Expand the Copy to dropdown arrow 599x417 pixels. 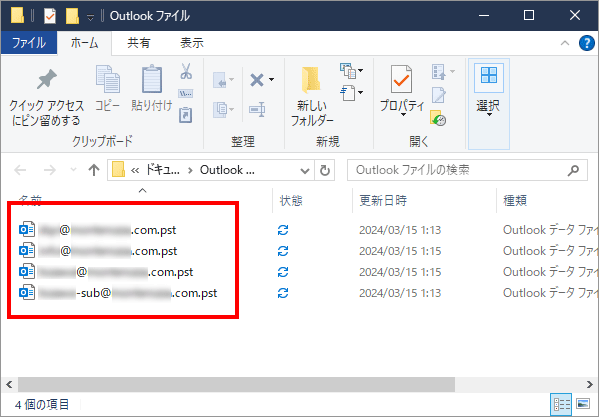pos(232,110)
